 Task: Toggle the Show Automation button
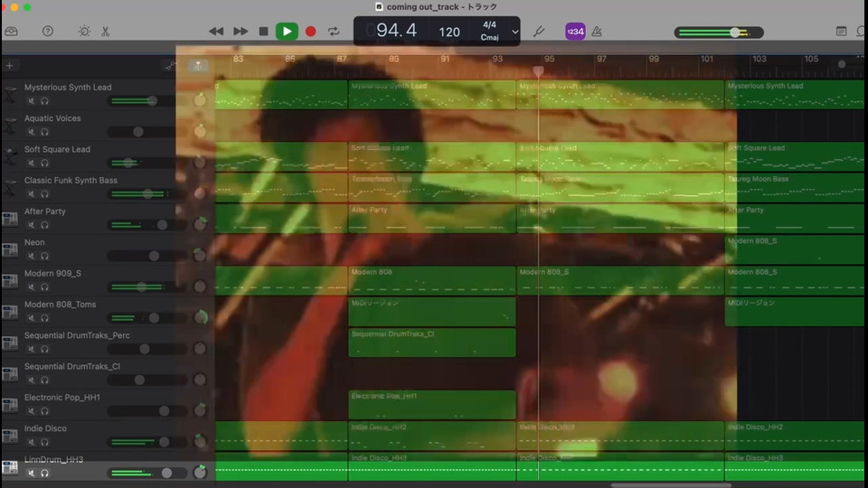pos(170,66)
